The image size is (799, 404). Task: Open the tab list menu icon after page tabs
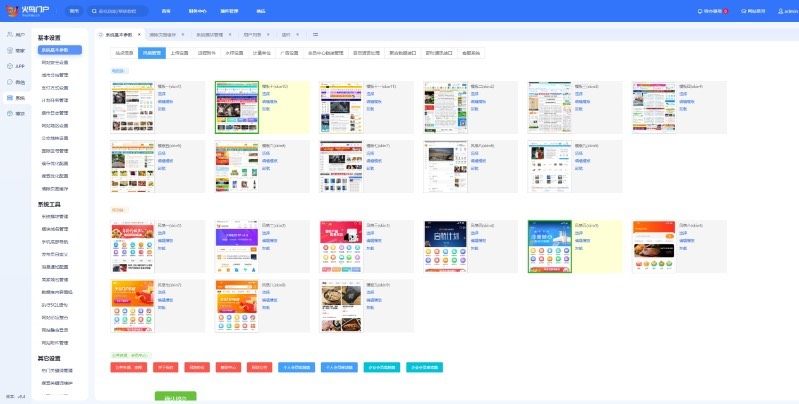[315, 35]
